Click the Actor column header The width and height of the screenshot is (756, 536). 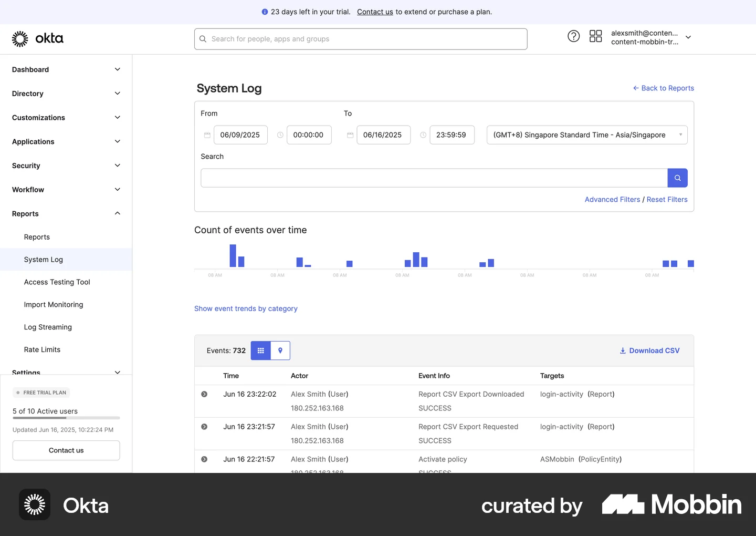coord(299,376)
